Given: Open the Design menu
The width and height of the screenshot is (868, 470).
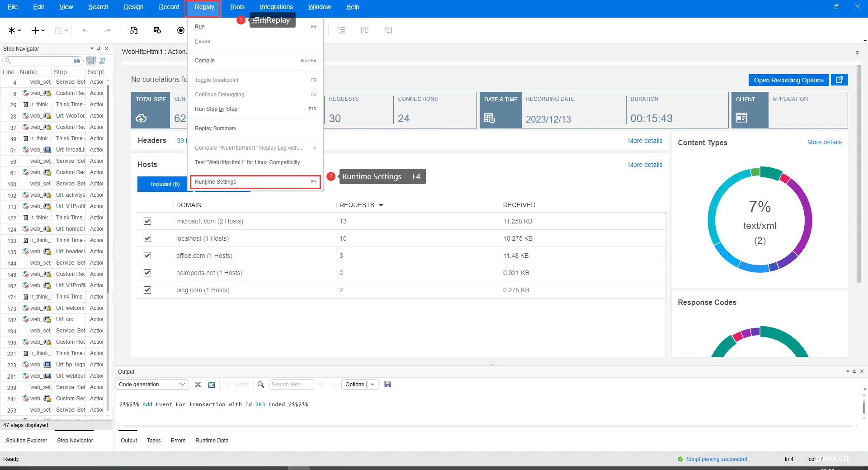Looking at the screenshot, I should tap(133, 7).
